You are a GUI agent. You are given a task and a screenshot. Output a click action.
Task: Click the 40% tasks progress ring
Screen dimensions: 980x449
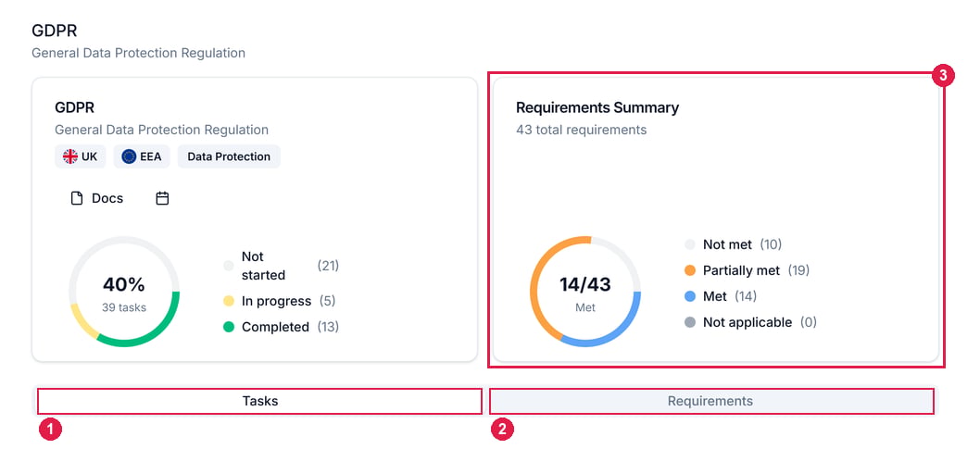124,292
